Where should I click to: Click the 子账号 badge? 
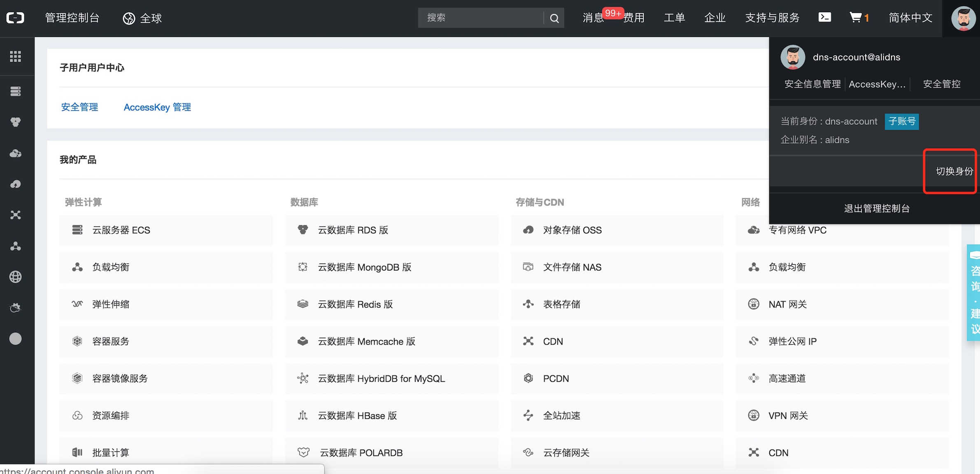tap(902, 121)
